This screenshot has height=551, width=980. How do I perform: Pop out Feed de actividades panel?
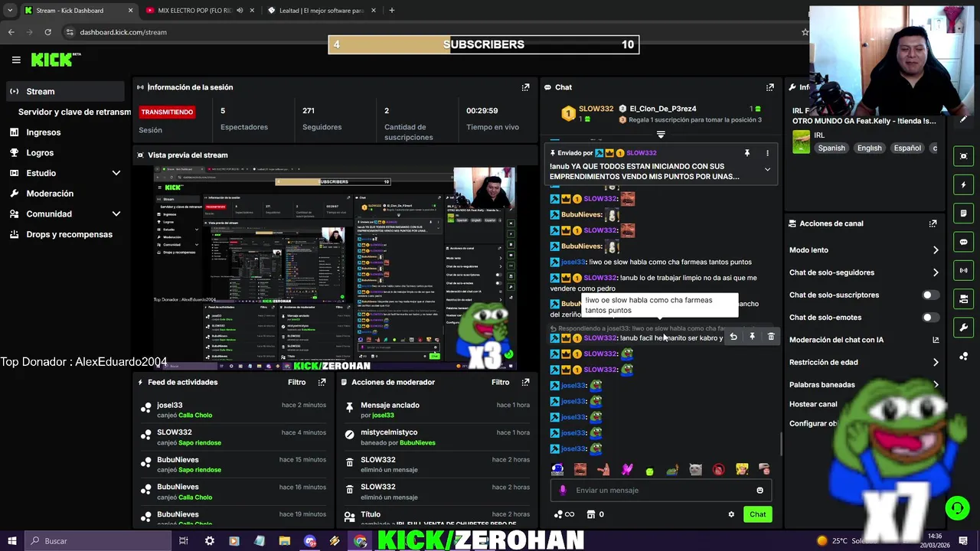[x=322, y=382]
